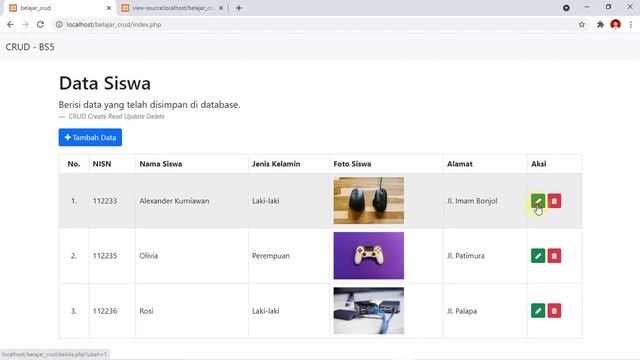The image size is (640, 360).
Task: Select the NISN value 112233
Action: (105, 201)
